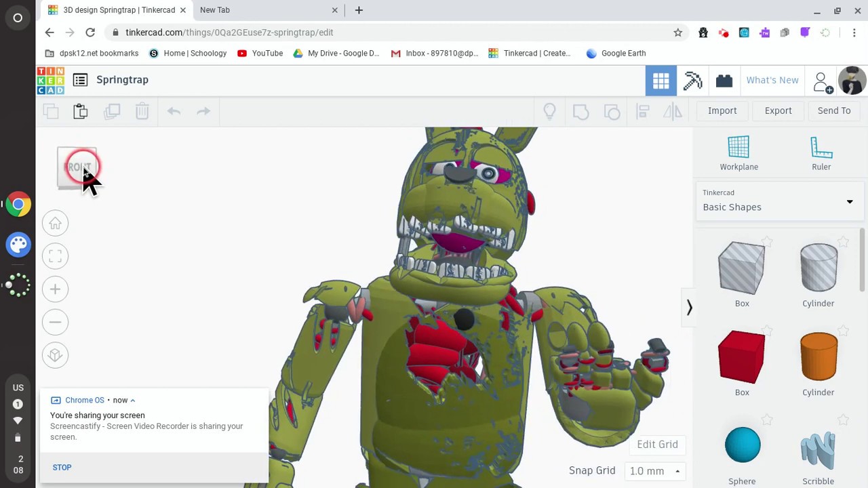Favorite the hole Box with its star

(767, 241)
